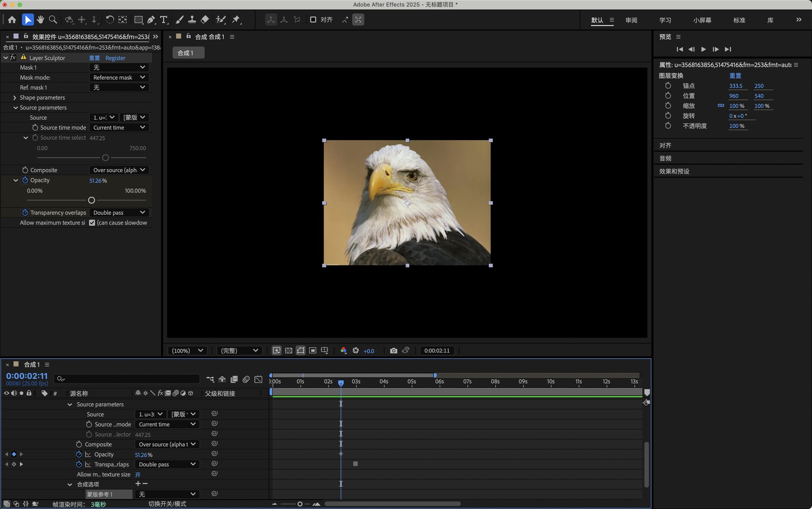812x509 pixels.
Task: Click Source time select slider handle
Action: click(x=105, y=158)
